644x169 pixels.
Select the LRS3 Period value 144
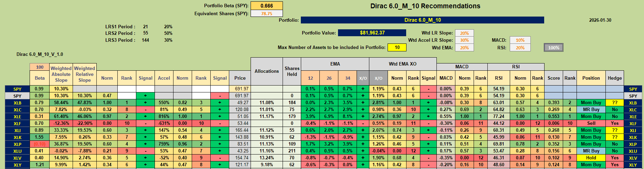pos(146,40)
